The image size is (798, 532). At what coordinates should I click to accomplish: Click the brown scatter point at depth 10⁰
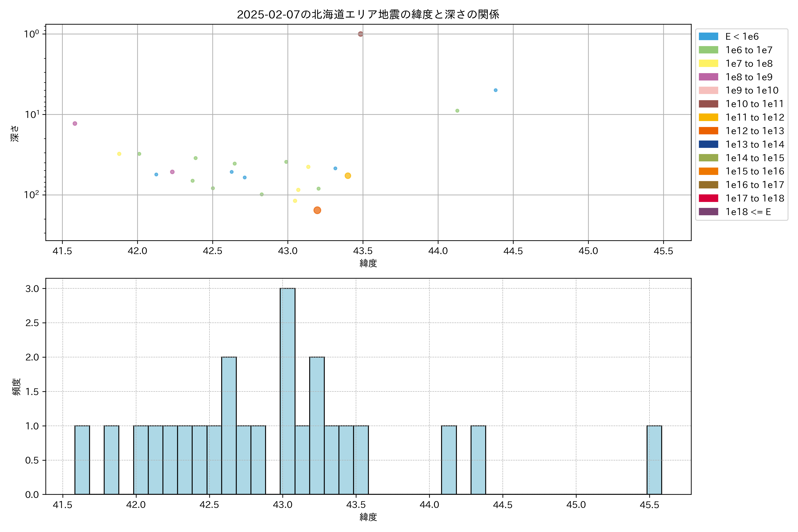click(x=360, y=34)
